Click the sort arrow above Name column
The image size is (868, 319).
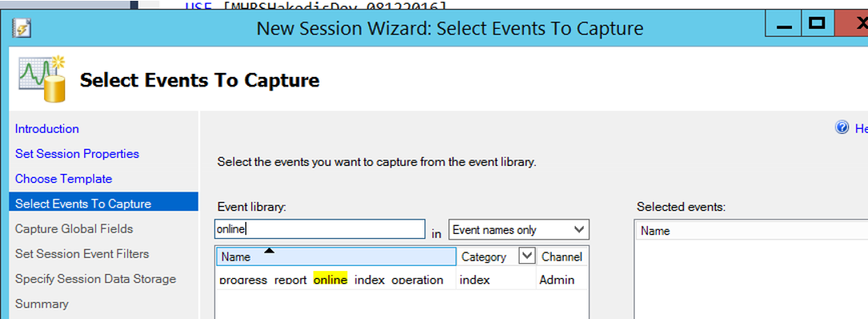pyautogui.click(x=269, y=251)
